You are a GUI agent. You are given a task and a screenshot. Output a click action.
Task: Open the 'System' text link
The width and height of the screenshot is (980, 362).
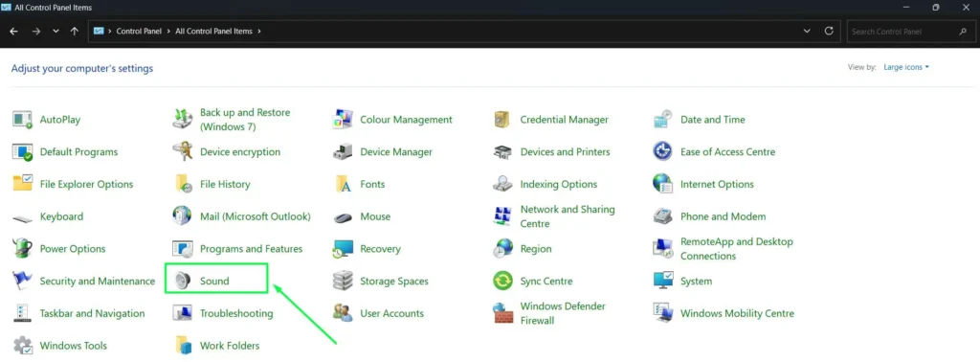[x=697, y=281]
